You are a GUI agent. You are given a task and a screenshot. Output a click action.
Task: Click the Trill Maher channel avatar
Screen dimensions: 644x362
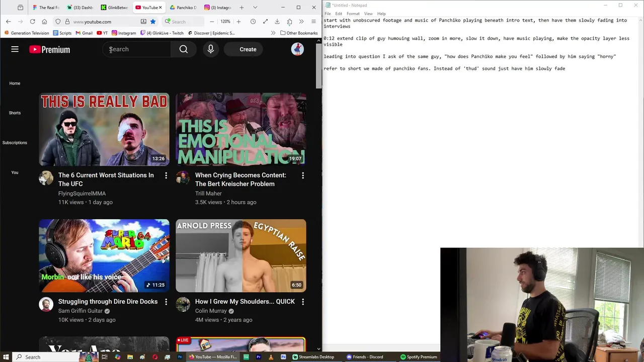pos(183,178)
